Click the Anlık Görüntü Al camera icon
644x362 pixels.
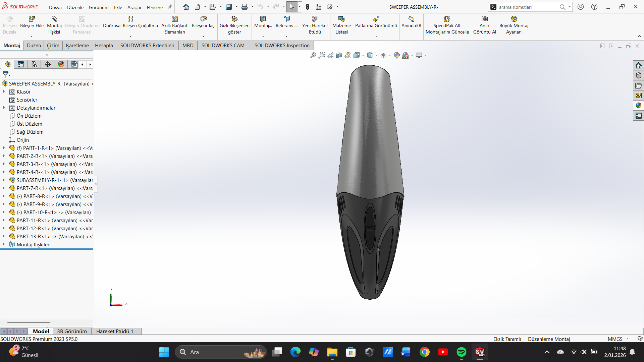(x=484, y=19)
